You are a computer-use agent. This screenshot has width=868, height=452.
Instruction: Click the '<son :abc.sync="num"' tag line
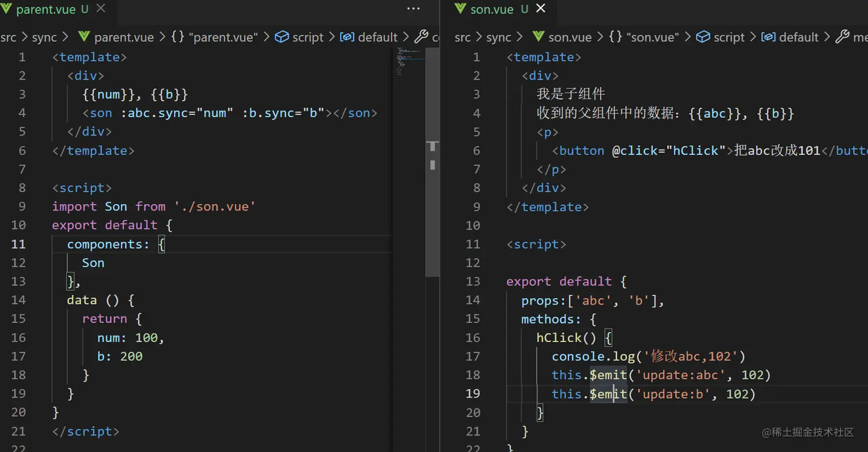click(x=230, y=113)
